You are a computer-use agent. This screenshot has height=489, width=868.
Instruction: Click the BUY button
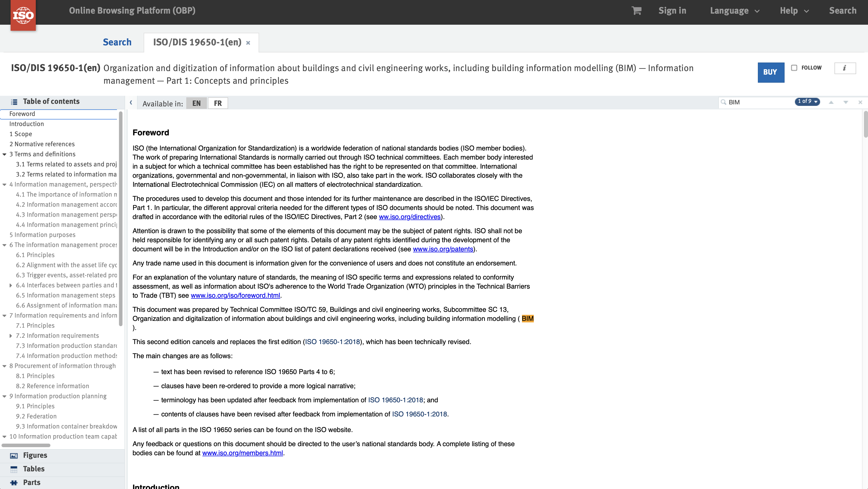[771, 72]
